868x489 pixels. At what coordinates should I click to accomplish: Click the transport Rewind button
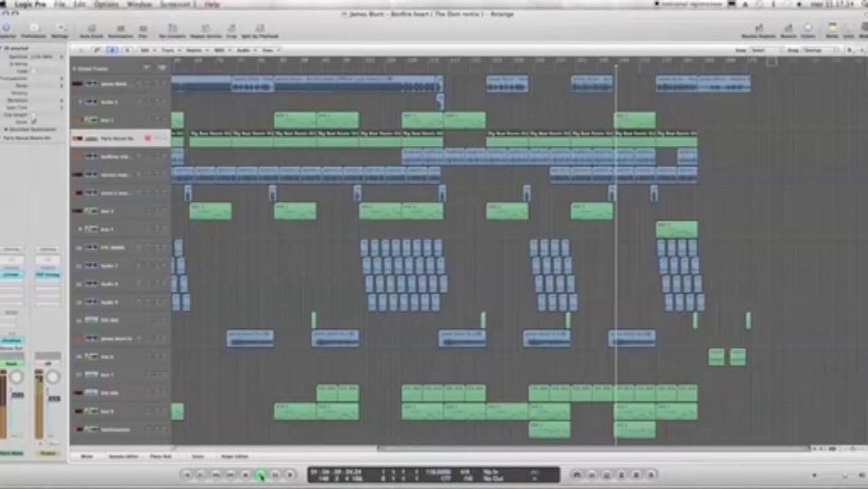216,475
